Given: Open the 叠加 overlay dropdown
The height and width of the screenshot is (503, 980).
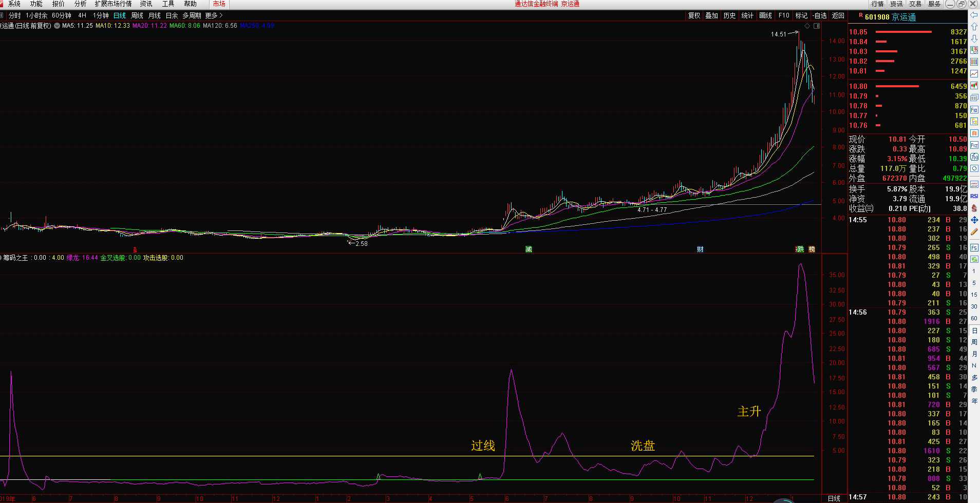Looking at the screenshot, I should click(x=711, y=15).
